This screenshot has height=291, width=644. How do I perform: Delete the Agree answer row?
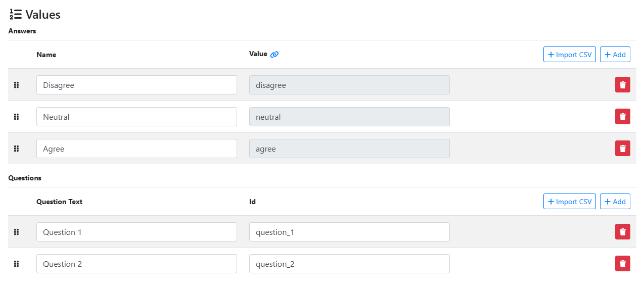click(622, 149)
